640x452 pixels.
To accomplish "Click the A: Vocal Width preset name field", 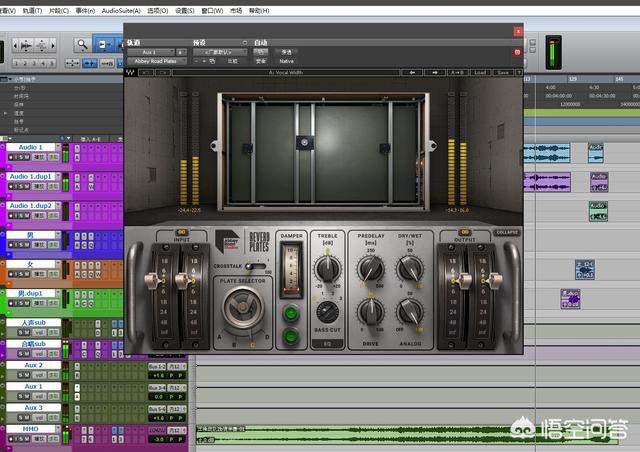I will pos(286,73).
